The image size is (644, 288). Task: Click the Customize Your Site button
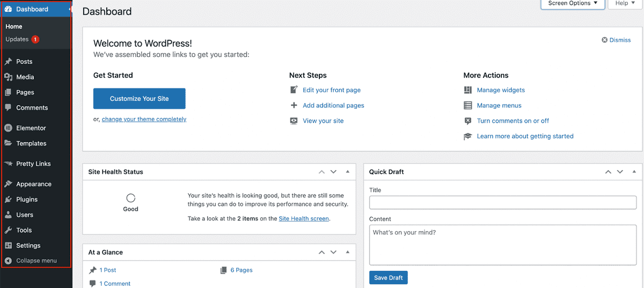140,99
